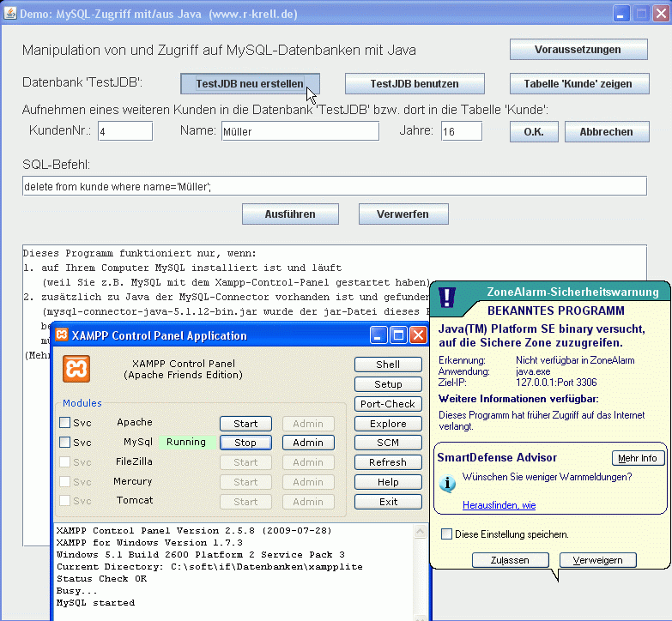The width and height of the screenshot is (672, 621).
Task: Click 'java.exe' application value
Action: click(x=533, y=371)
